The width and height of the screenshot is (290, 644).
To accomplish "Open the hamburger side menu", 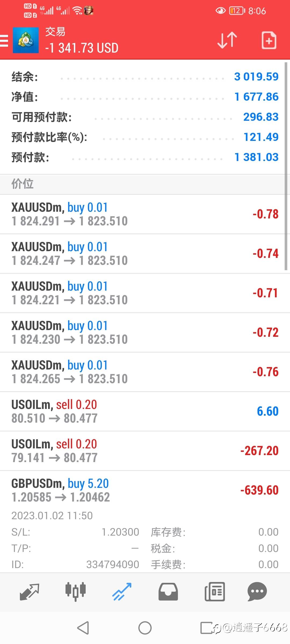I will (x=4, y=41).
